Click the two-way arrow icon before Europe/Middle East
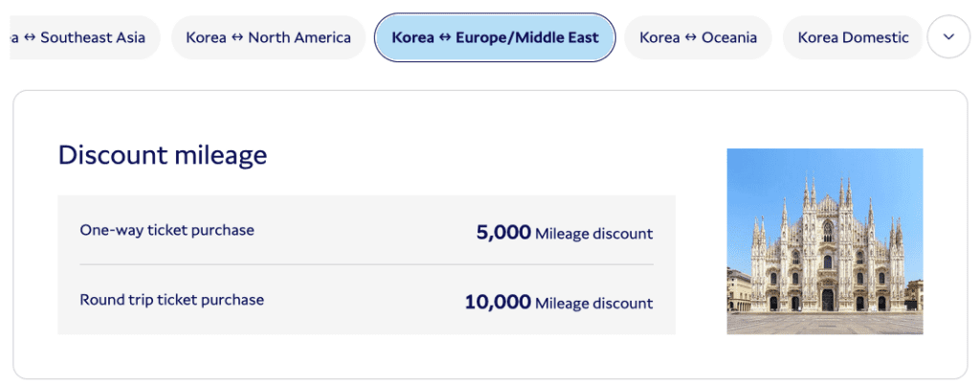This screenshot has width=980, height=385. (x=442, y=38)
